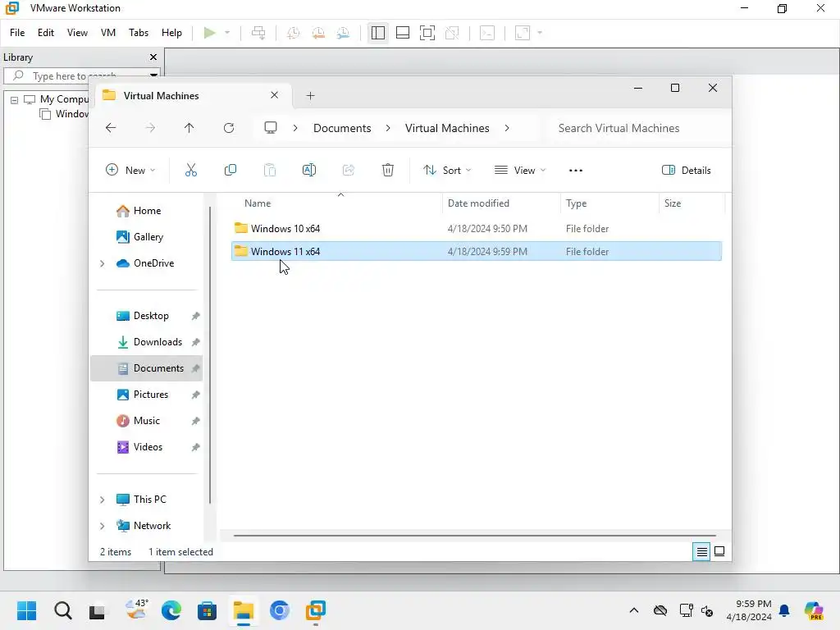
Task: Click the Cut scissors icon
Action: point(190,171)
